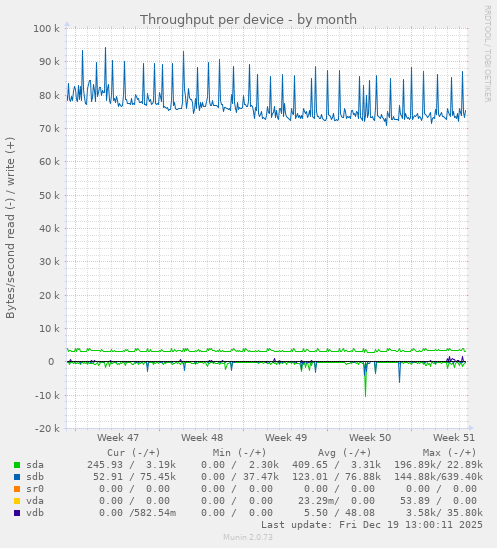Click the 'Cur (-/+)' column header

tap(134, 453)
